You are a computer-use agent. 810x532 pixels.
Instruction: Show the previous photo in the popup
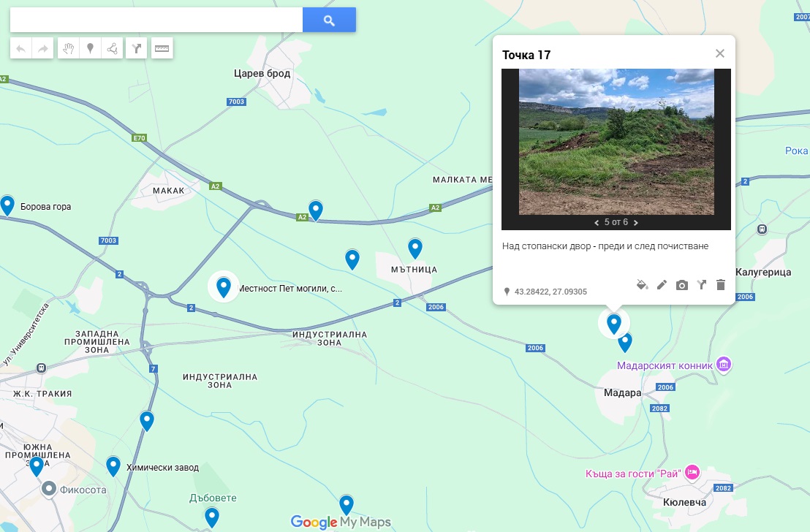pos(597,222)
